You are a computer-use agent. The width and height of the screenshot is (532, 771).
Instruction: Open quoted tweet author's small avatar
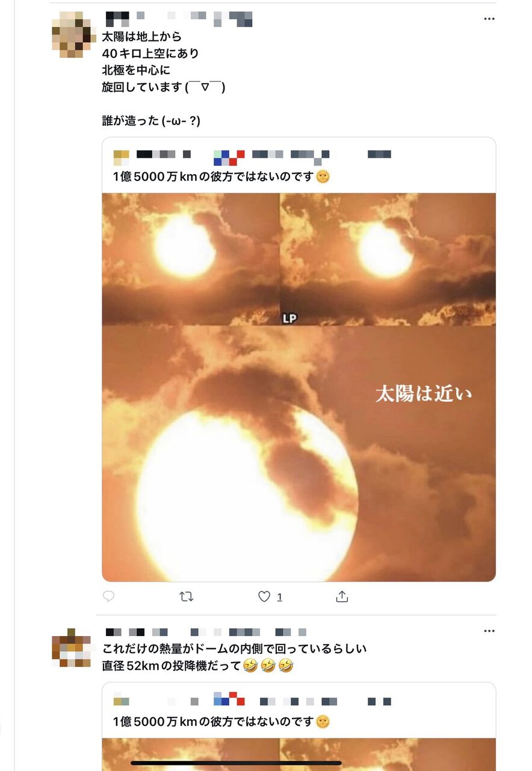click(x=122, y=157)
